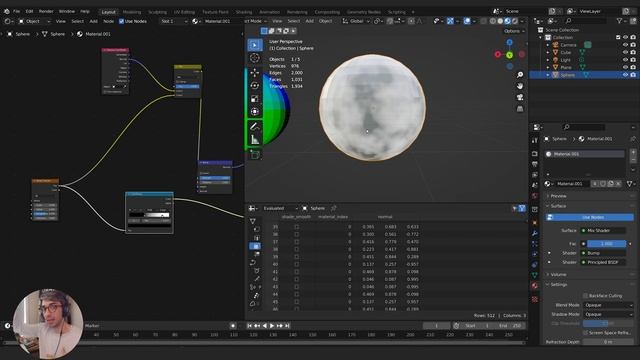This screenshot has width=640, height=360.
Task: Click the green Y axis gizmo
Action: point(509,55)
